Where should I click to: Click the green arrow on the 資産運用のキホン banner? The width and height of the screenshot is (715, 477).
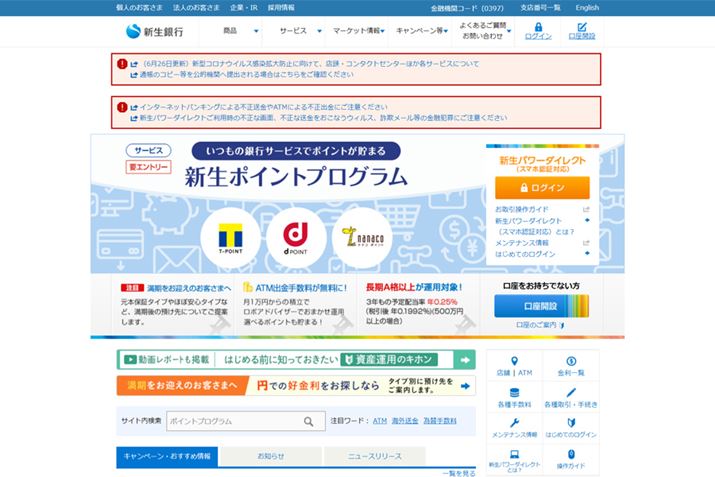(465, 360)
